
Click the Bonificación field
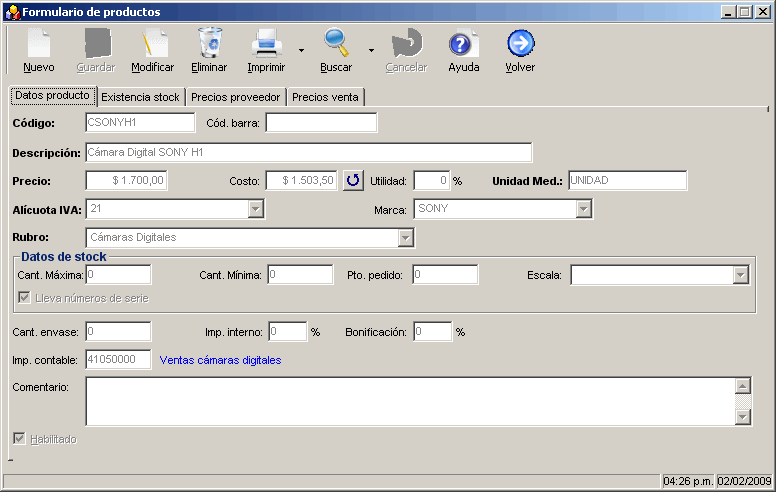click(433, 332)
